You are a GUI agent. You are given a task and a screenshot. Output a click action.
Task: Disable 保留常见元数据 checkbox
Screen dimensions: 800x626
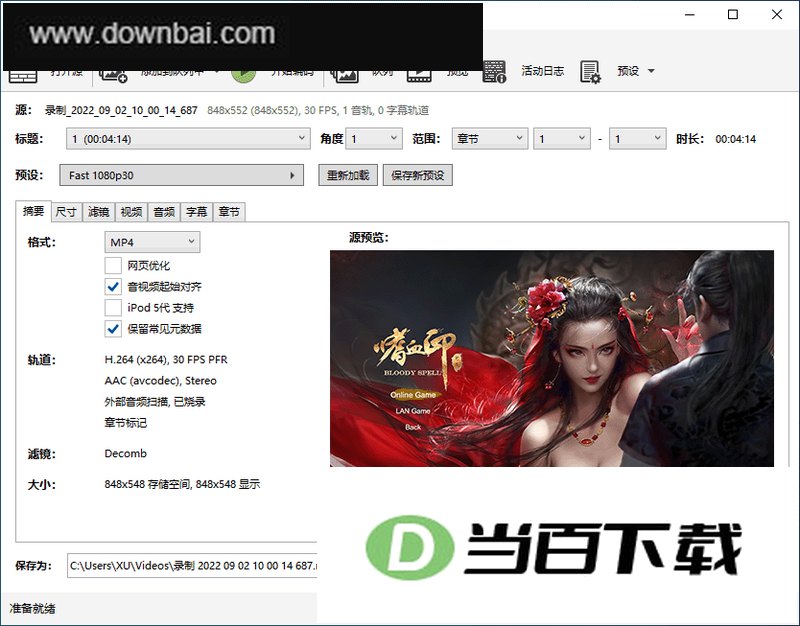coord(113,329)
